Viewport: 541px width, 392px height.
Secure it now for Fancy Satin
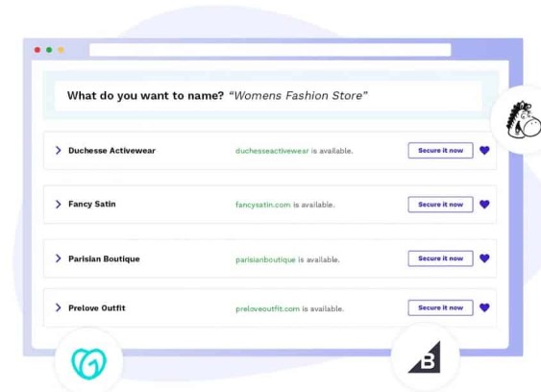[x=441, y=205]
